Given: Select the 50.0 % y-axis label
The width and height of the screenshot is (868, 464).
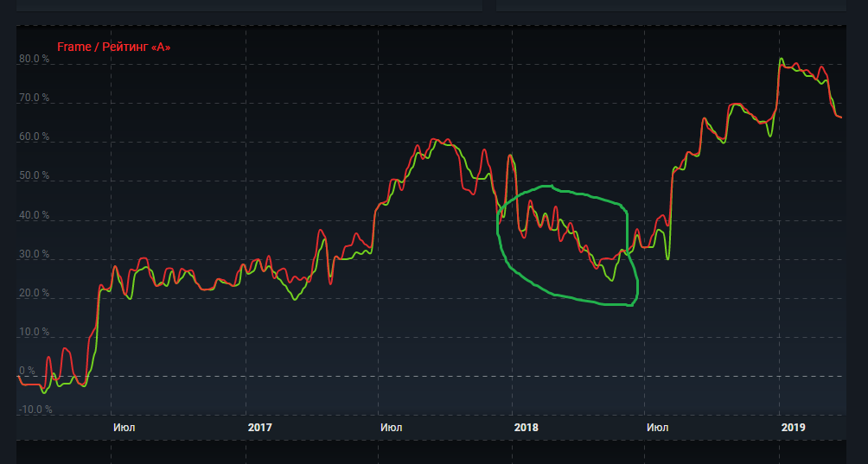Looking at the screenshot, I should pyautogui.click(x=35, y=176).
